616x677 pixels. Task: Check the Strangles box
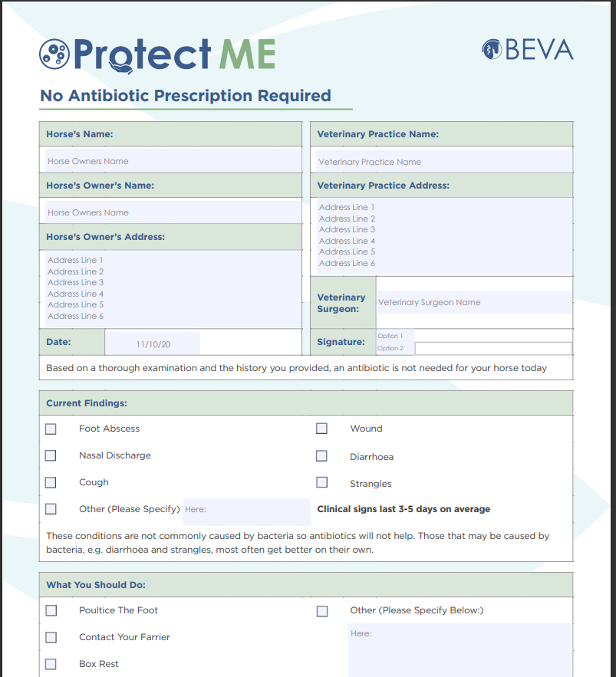[322, 483]
